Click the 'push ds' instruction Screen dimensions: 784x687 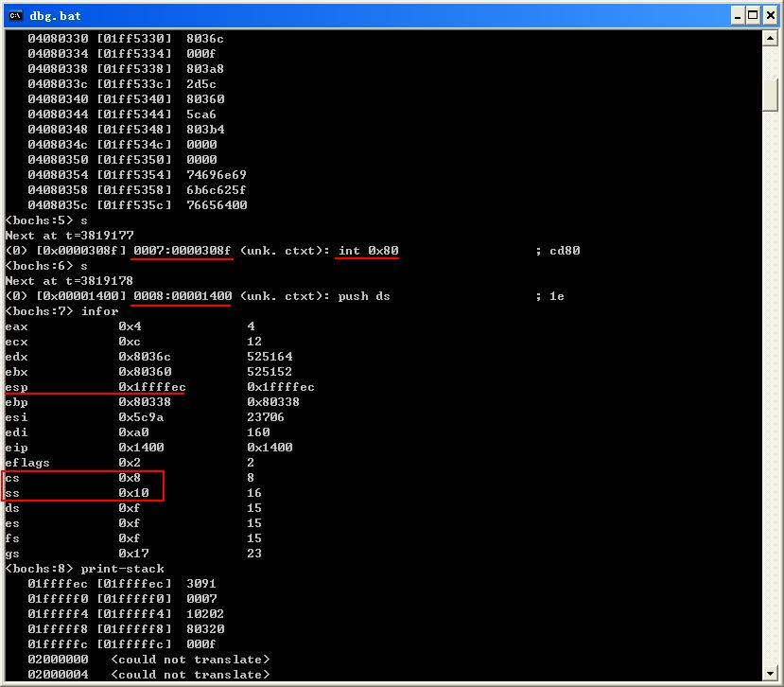point(364,296)
